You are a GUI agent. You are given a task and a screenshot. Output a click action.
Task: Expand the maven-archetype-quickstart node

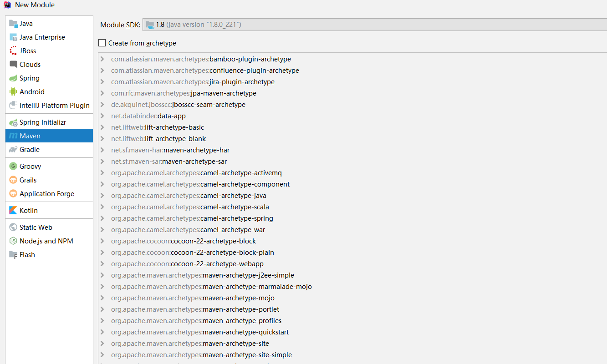pos(102,332)
